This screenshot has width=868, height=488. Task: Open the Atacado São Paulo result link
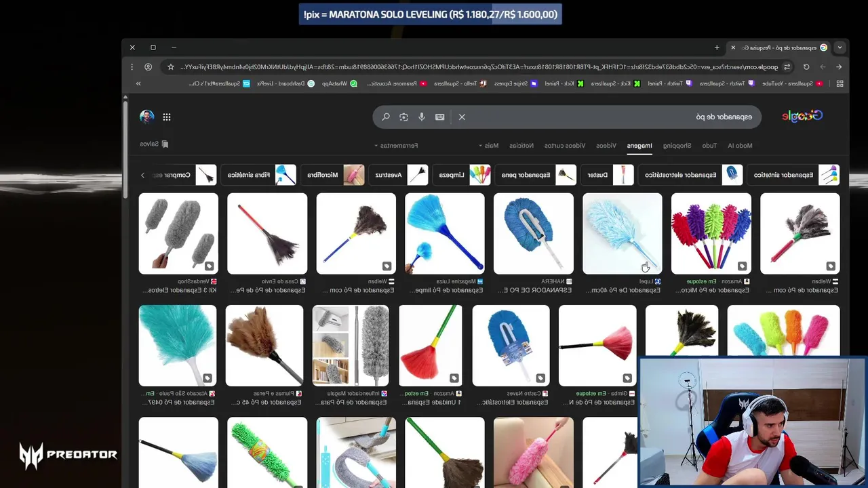click(x=178, y=398)
